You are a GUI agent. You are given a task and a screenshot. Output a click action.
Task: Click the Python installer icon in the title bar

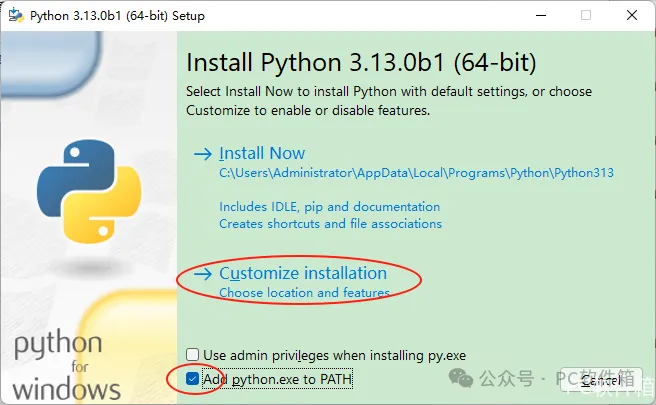click(x=16, y=15)
